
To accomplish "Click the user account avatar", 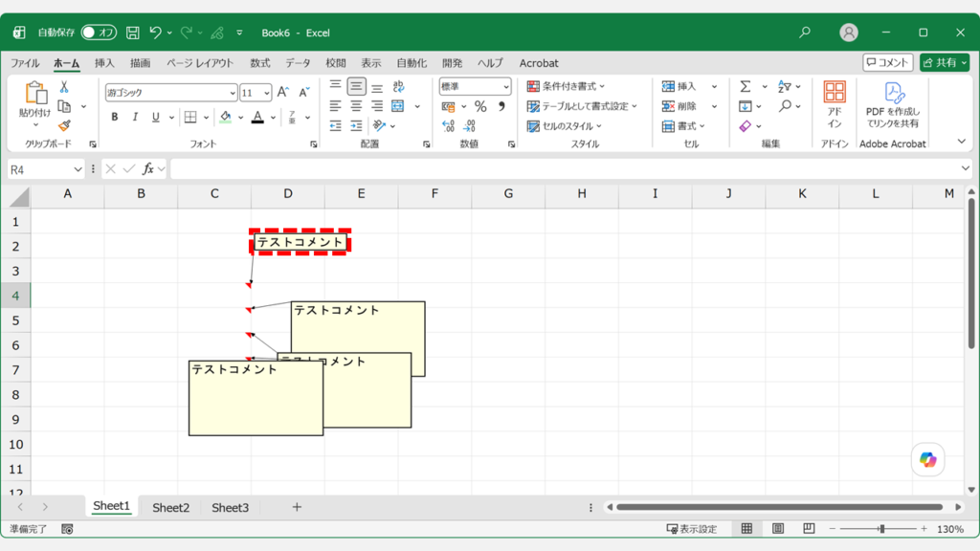I will point(849,33).
